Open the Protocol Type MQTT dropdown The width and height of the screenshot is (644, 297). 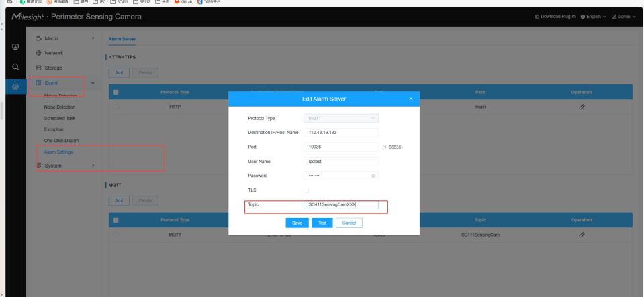pos(341,118)
